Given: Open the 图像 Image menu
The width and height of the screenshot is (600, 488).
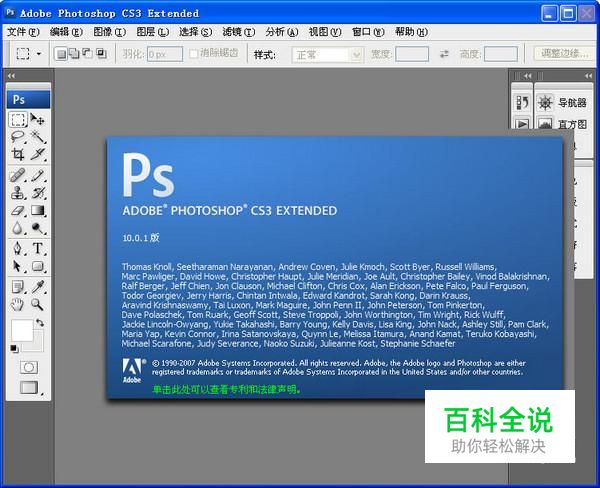Looking at the screenshot, I should coord(109,32).
